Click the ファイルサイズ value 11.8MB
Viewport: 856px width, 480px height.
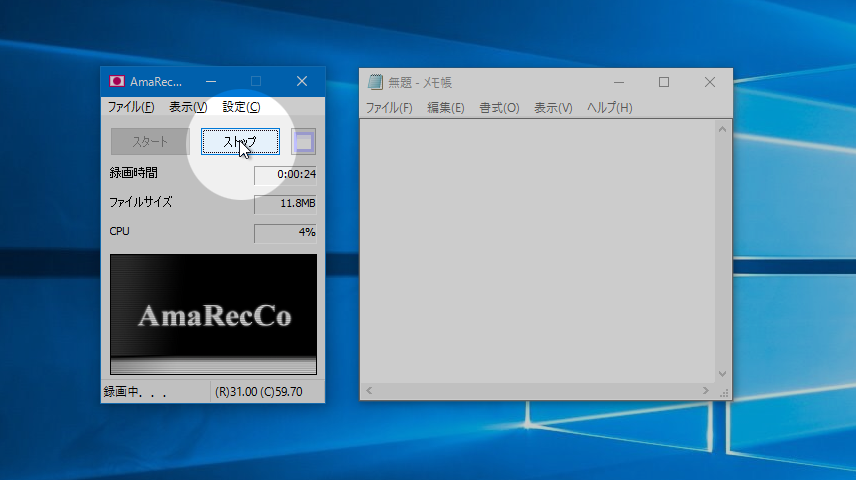285,204
